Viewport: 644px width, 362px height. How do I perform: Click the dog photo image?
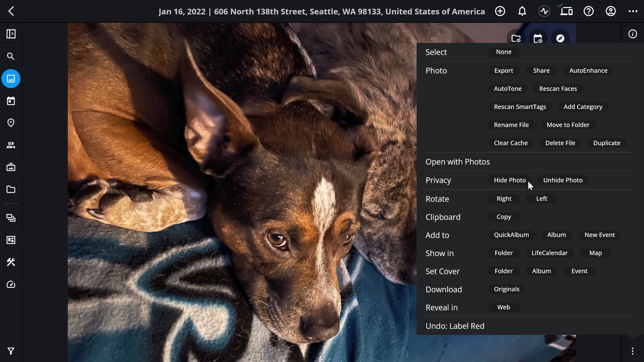click(x=241, y=192)
